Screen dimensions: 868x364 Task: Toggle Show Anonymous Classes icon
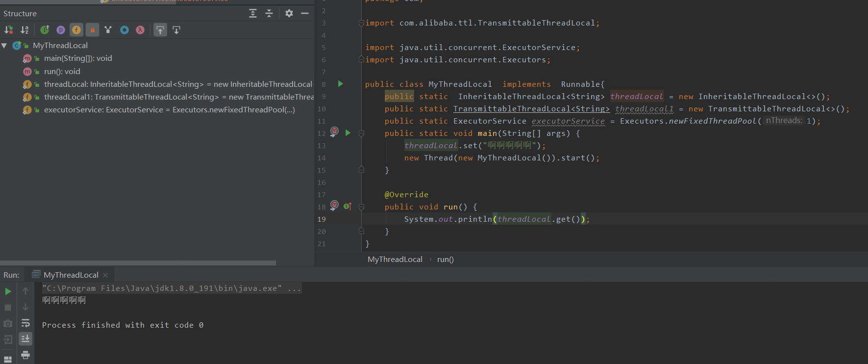(124, 30)
